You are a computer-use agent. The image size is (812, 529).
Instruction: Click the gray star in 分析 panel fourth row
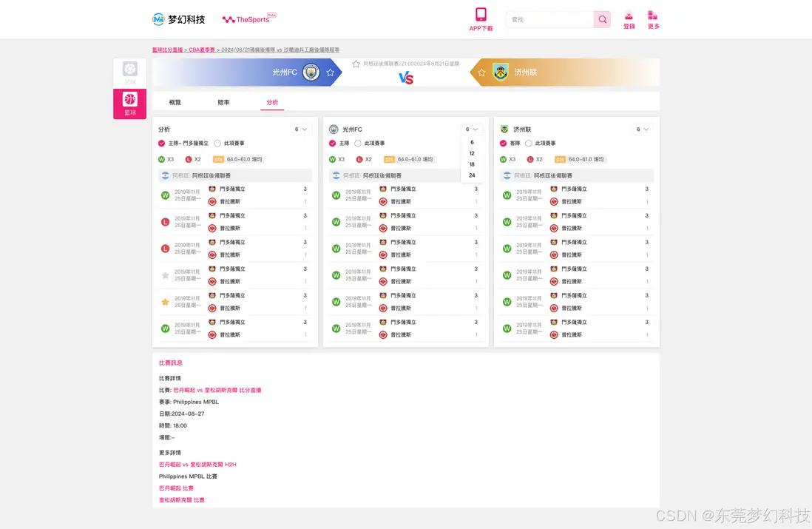pos(165,275)
